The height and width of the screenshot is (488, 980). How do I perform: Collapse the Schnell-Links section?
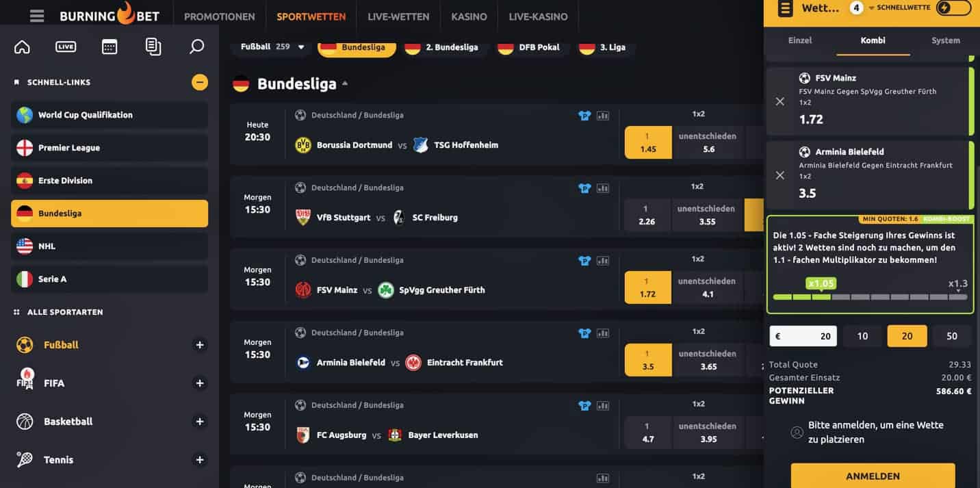coord(200,82)
